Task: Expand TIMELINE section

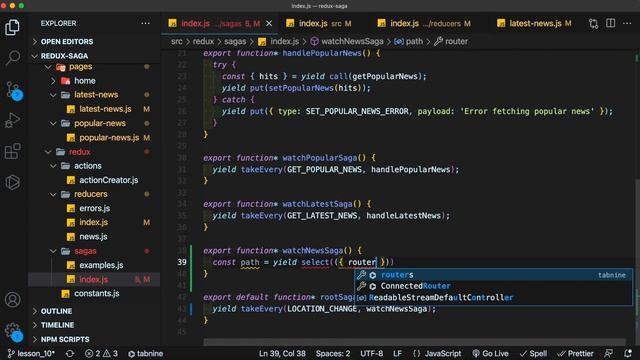Action: click(x=57, y=325)
